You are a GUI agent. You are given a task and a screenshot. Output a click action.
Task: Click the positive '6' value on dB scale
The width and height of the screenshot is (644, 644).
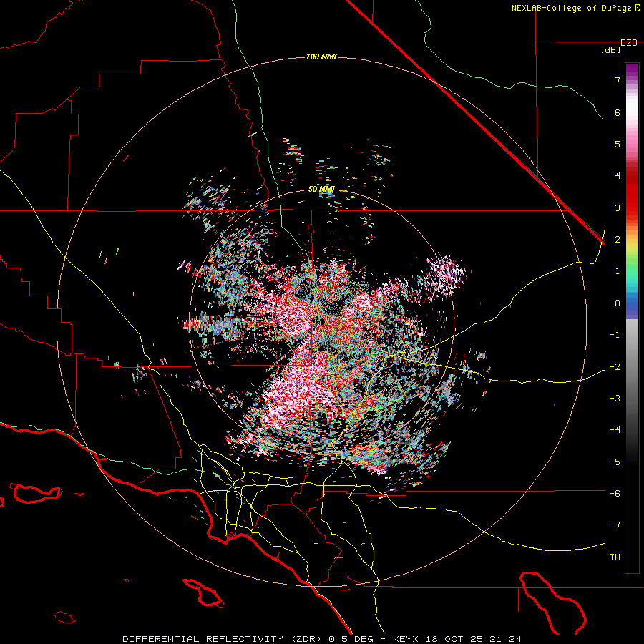click(618, 112)
